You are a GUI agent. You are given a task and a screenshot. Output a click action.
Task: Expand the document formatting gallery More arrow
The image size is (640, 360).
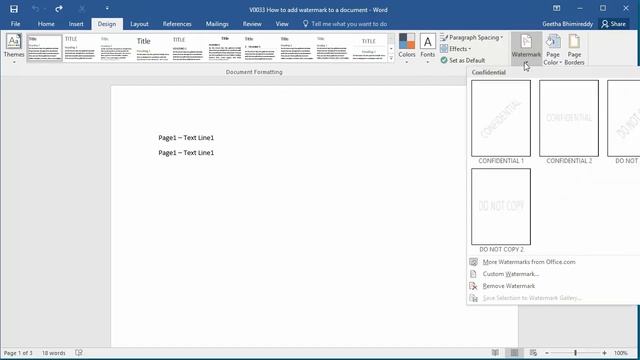coord(391,58)
